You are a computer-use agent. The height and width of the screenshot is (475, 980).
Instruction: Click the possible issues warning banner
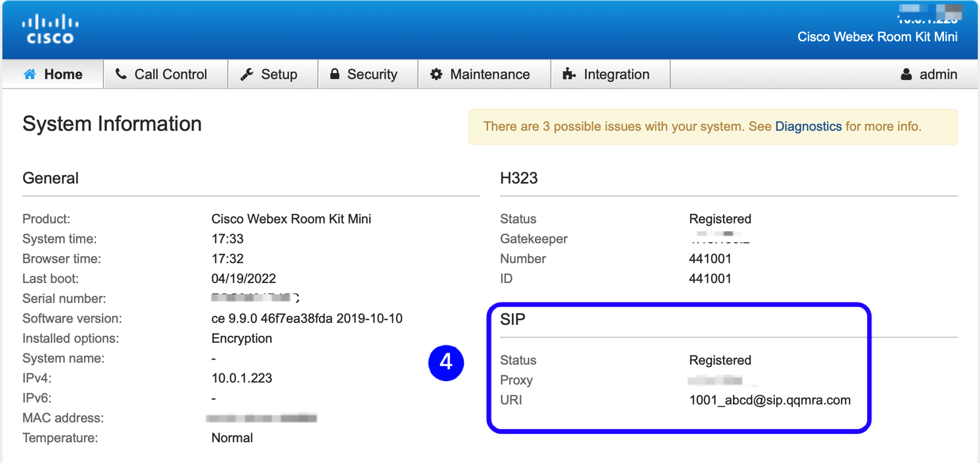click(x=713, y=127)
